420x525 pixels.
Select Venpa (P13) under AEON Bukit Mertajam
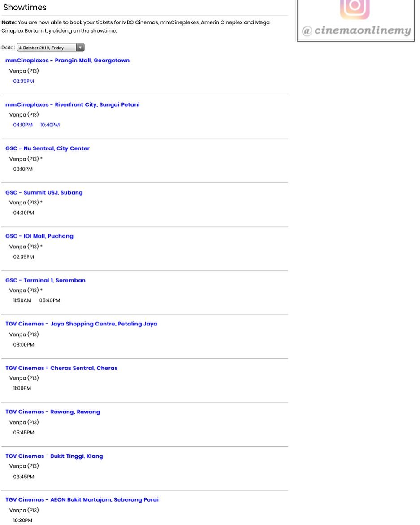[24, 510]
